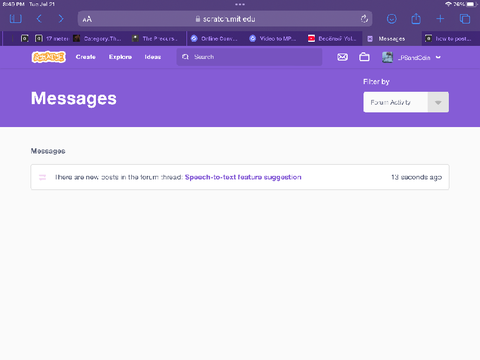Reload the current page

(364, 19)
